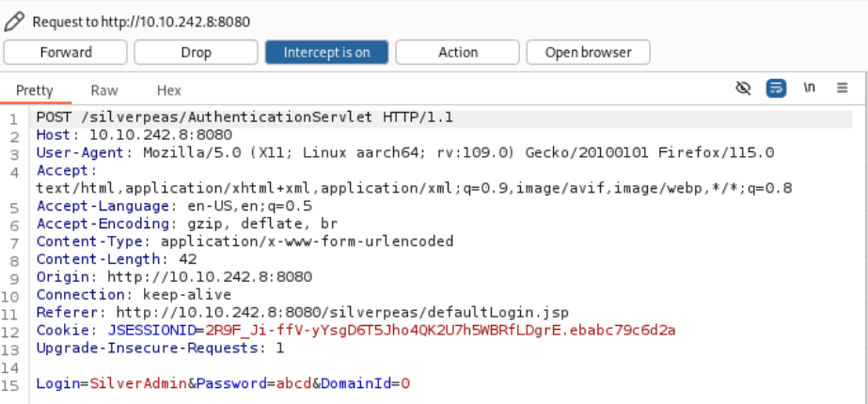Click the User-Agent header line
Screen dimensions: 868x404
tap(405, 153)
